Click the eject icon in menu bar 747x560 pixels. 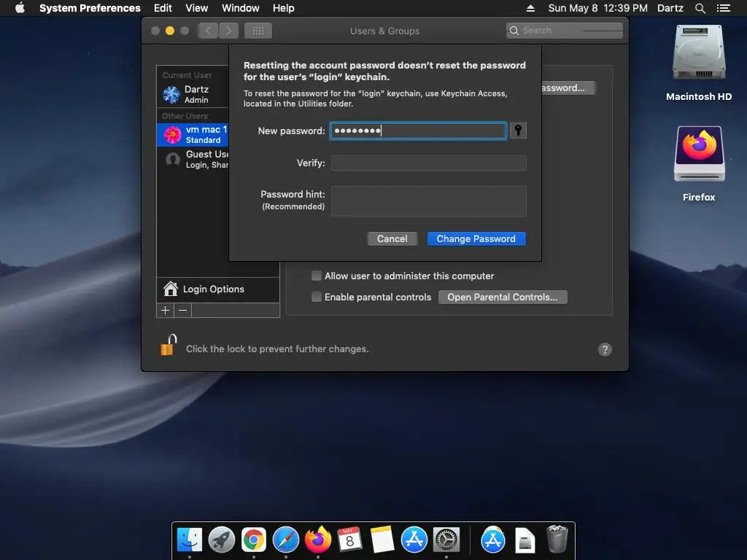coord(530,8)
